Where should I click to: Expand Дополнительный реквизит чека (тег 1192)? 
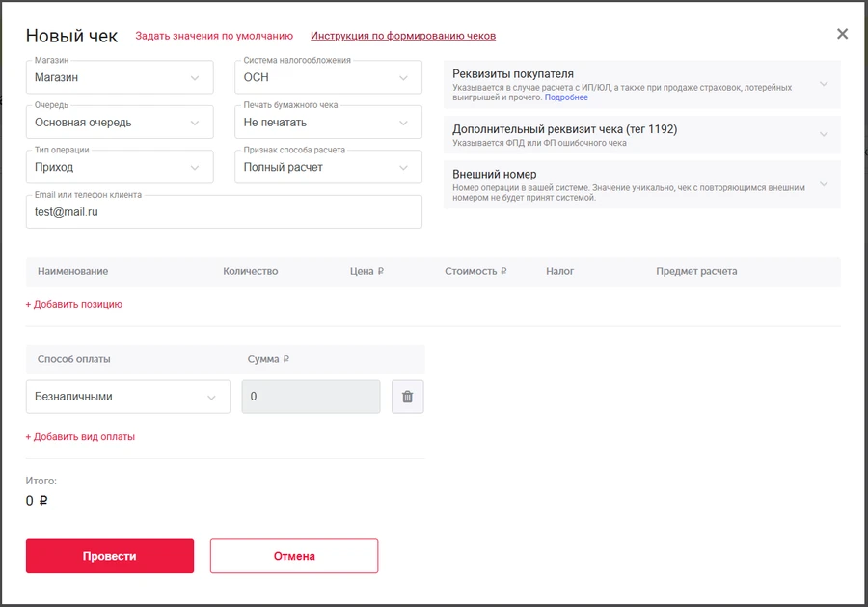641,135
